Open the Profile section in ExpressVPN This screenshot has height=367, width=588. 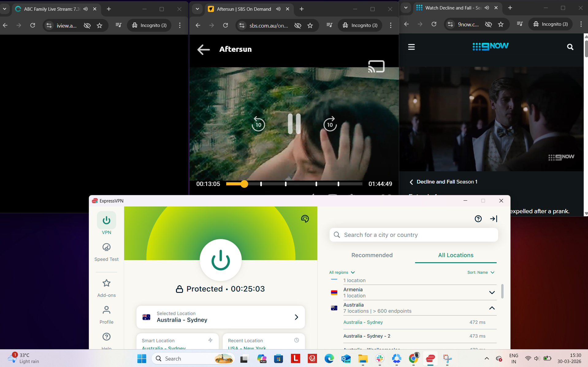[x=106, y=314]
